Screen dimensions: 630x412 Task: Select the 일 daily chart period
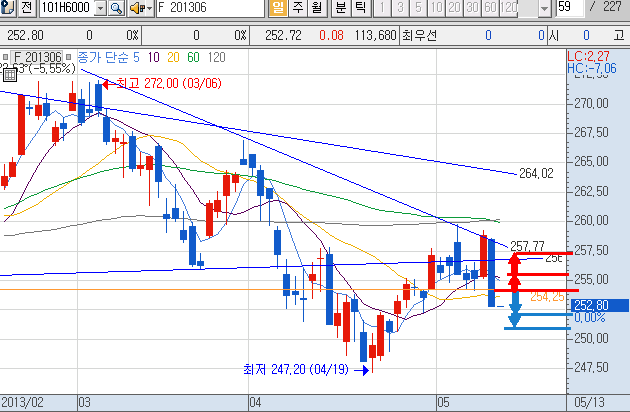(278, 8)
